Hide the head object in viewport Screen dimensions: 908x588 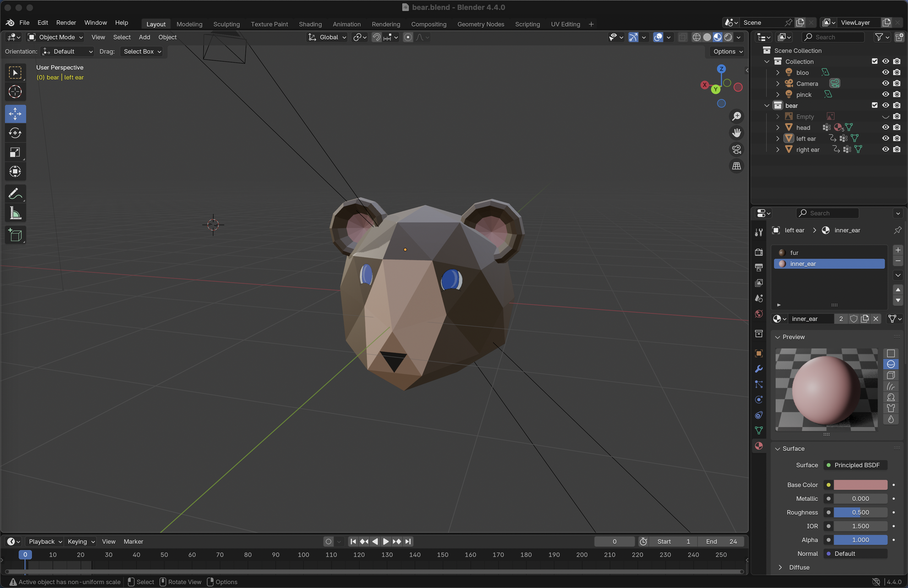pos(885,127)
